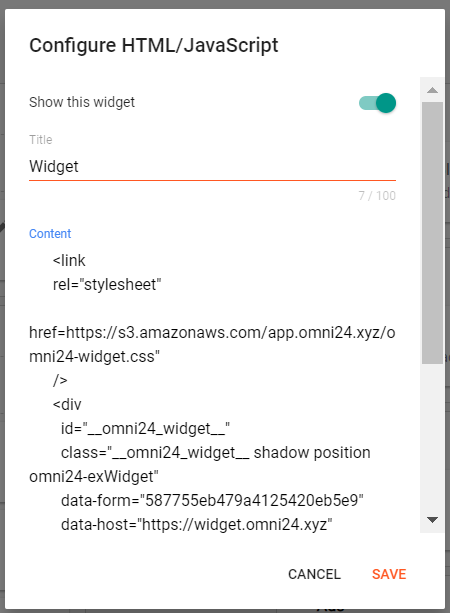
Task: Click the rel="stylesheet" line in content
Action: [107, 285]
